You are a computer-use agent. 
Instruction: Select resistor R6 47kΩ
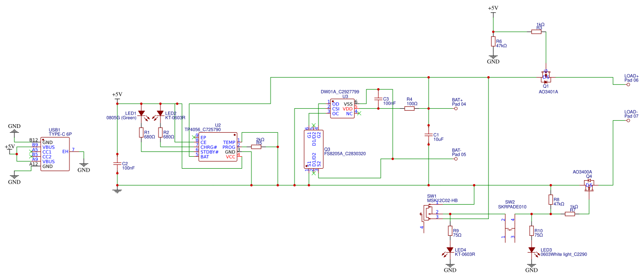(x=493, y=42)
